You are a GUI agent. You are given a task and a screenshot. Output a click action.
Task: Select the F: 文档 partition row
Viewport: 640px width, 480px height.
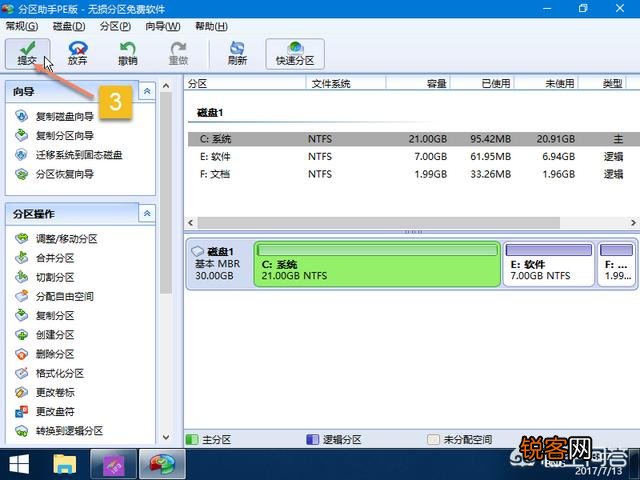coord(414,174)
